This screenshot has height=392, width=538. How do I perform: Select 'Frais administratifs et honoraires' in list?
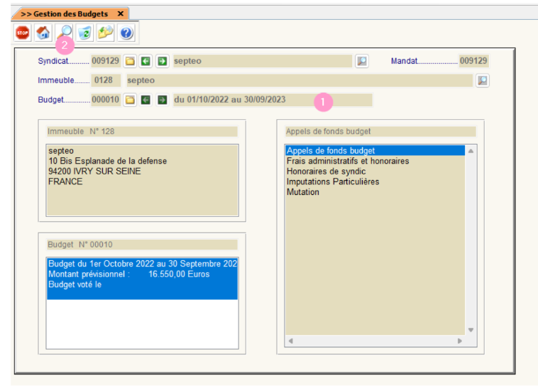pyautogui.click(x=348, y=161)
